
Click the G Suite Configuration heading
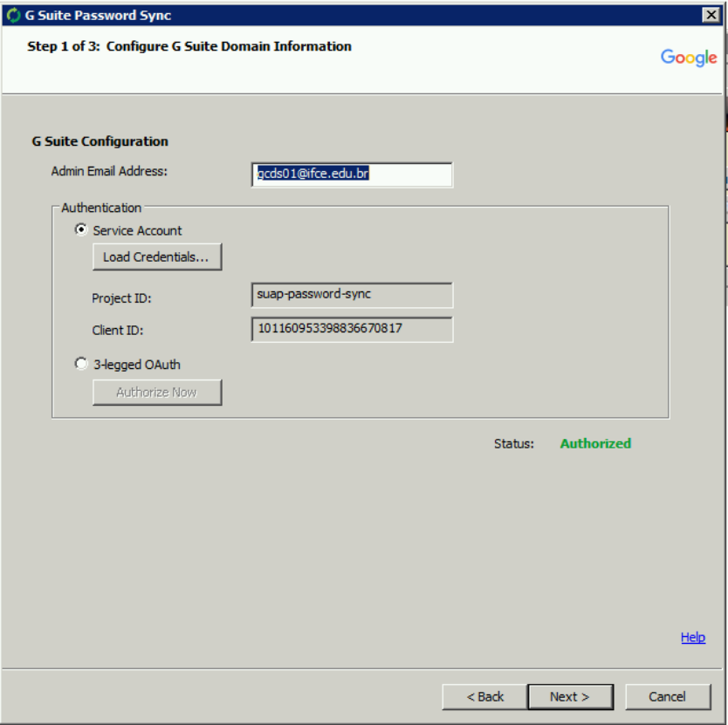100,141
